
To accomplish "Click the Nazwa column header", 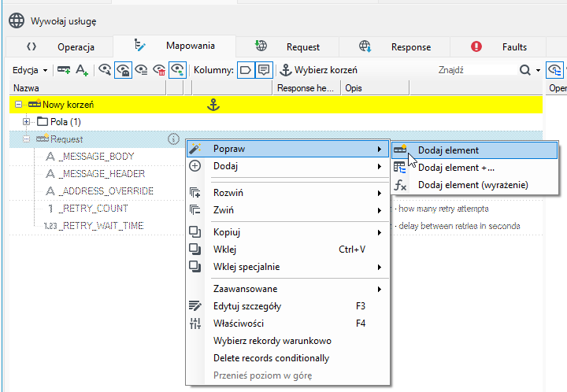I will [x=87, y=88].
